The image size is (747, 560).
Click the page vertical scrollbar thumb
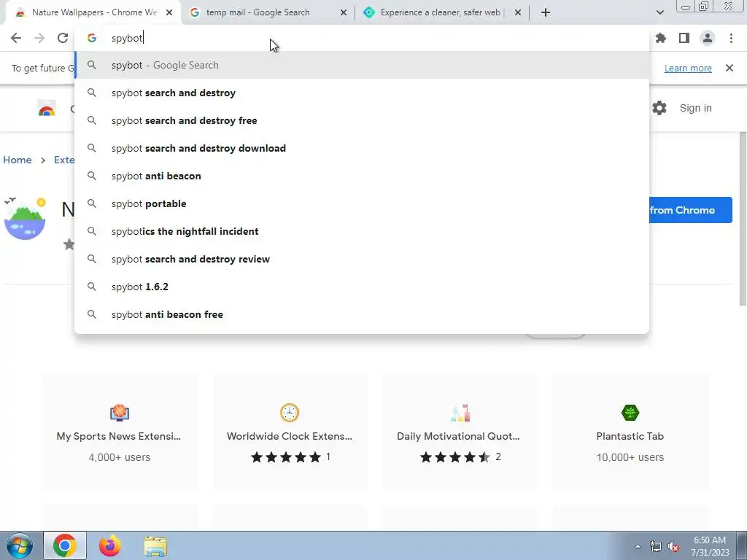743,219
